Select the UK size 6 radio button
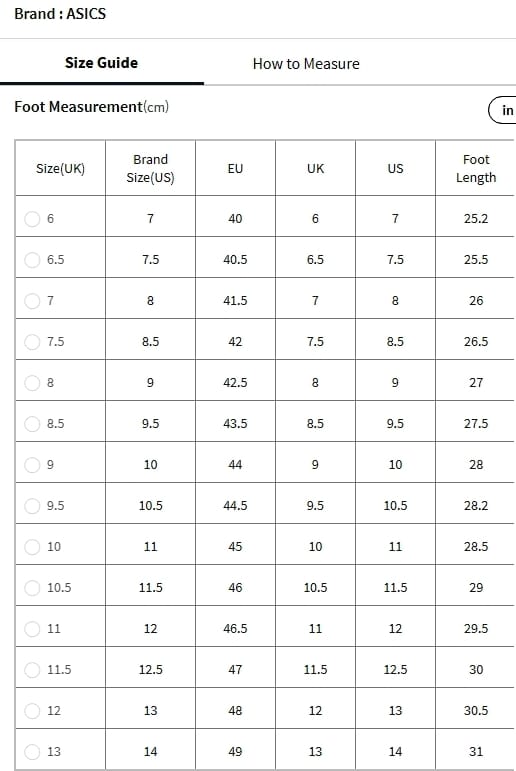This screenshot has height=771, width=516. click(x=32, y=219)
